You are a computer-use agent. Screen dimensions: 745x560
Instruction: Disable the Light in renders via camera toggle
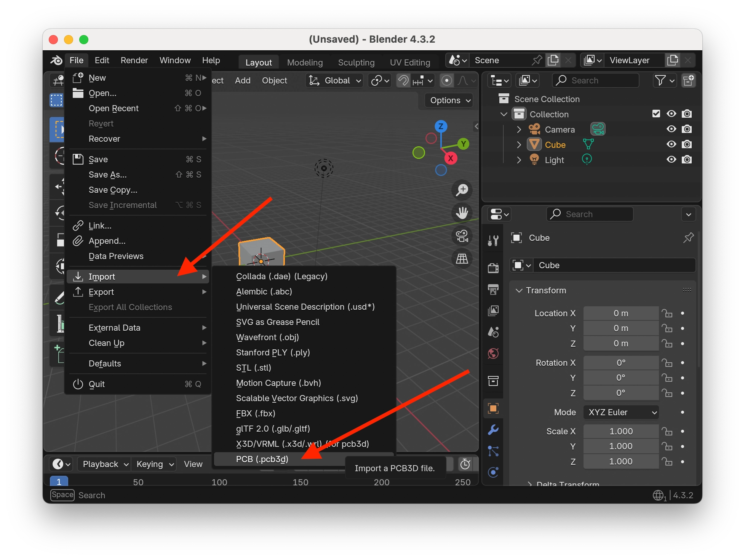tap(687, 159)
